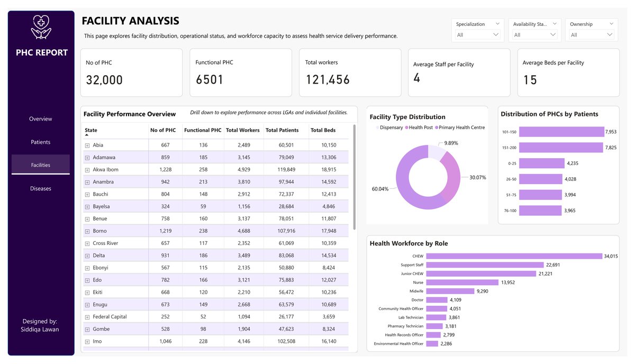The height and width of the screenshot is (364, 635).
Task: Click Imo's Total Beds value 16,140
Action: [329, 341]
